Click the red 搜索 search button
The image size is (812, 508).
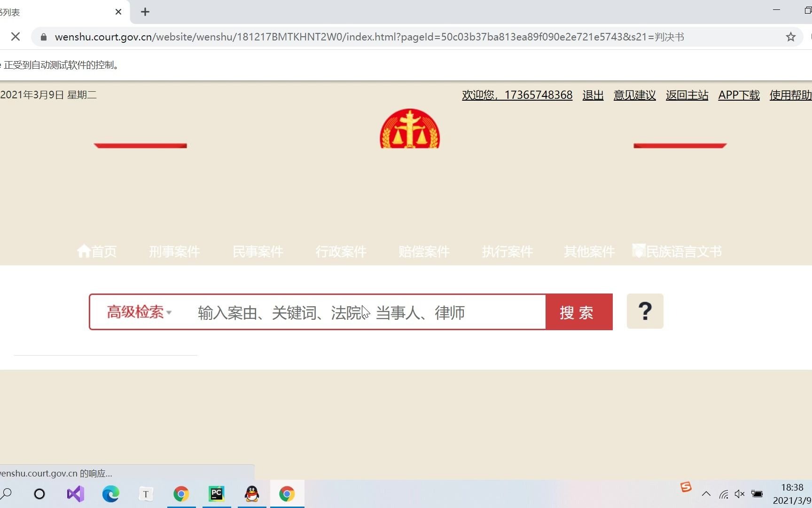[579, 312]
